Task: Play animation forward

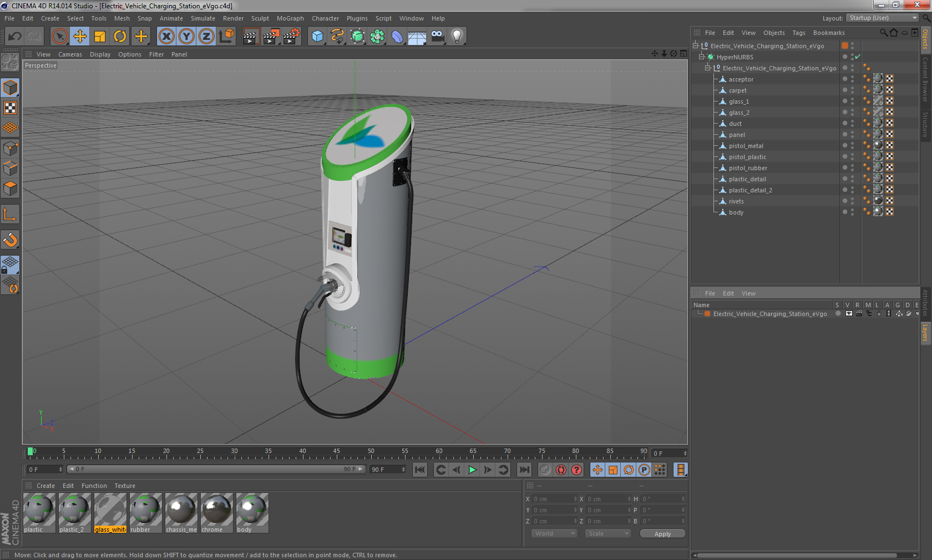Action: tap(472, 470)
